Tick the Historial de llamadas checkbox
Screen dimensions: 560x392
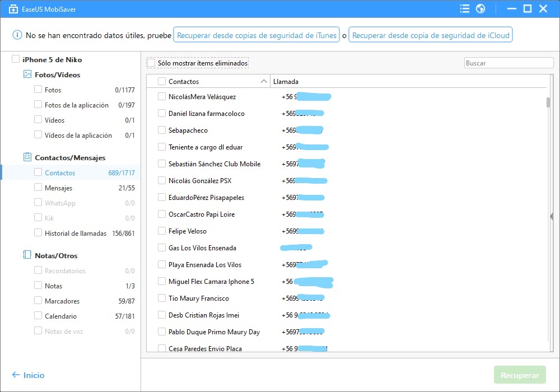pyautogui.click(x=38, y=233)
